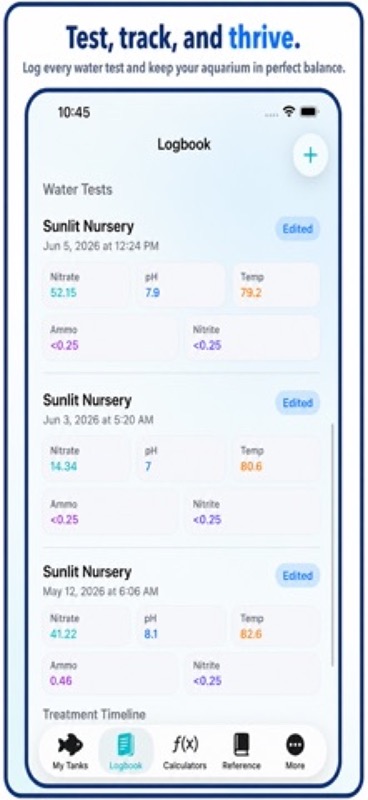Tap the Wi-Fi status icon
Image resolution: width=368 pixels, height=800 pixels.
click(x=289, y=111)
